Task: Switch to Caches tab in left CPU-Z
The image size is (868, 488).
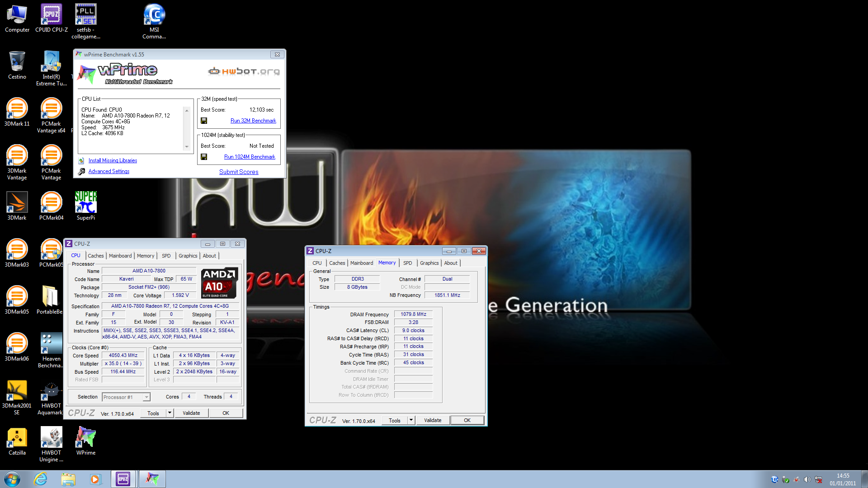Action: [96, 256]
